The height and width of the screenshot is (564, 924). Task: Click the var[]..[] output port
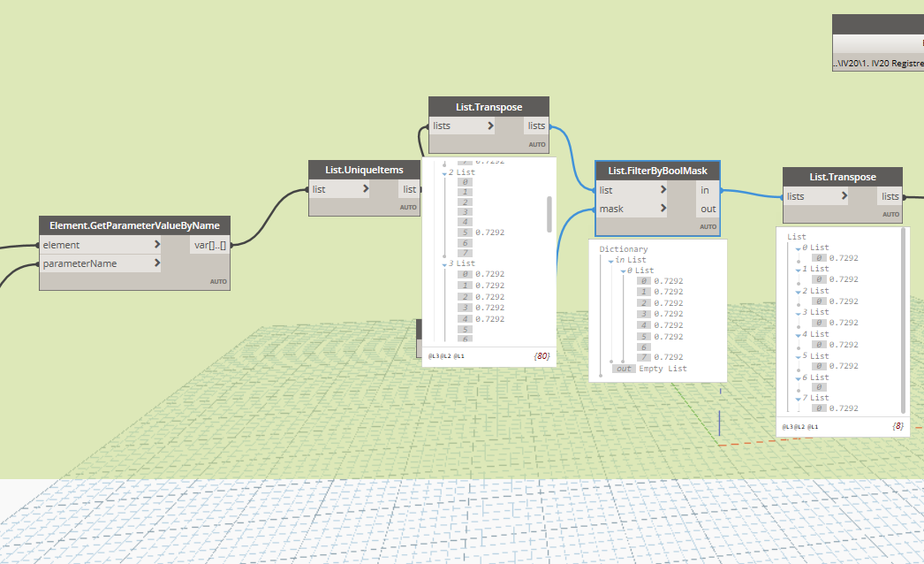[x=210, y=245]
